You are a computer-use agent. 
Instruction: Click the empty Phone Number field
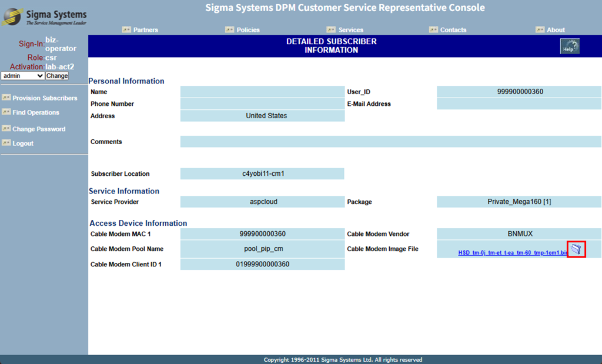[262, 103]
